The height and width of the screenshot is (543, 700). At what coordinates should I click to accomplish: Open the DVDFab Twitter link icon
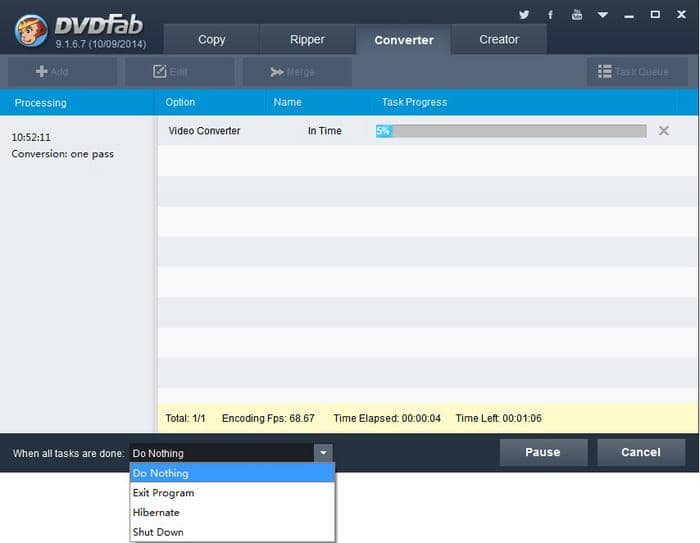(x=524, y=15)
